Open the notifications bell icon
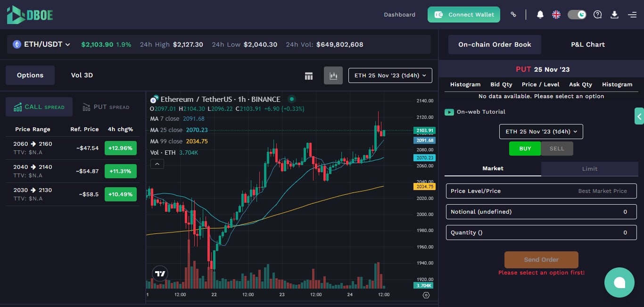 [540, 15]
